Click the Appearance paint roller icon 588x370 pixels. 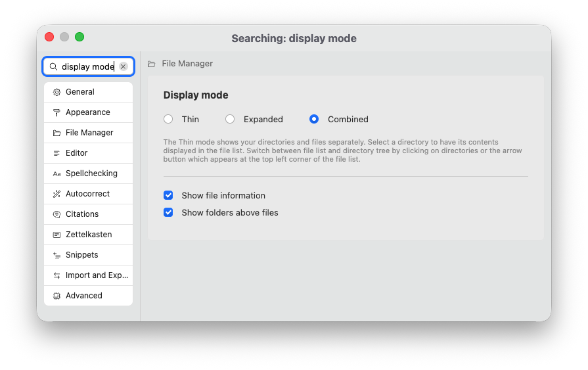tap(57, 112)
